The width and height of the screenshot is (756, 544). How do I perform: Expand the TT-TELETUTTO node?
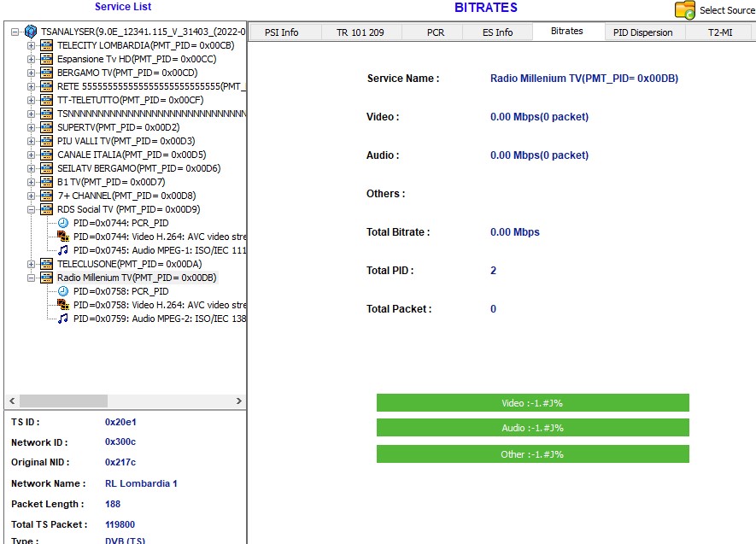(32, 100)
